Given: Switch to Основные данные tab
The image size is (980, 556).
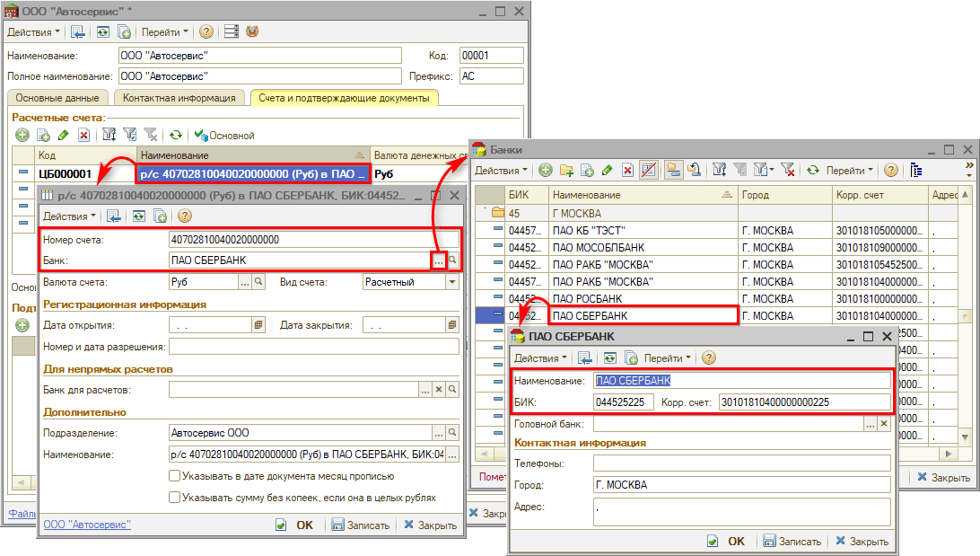Looking at the screenshot, I should [57, 98].
